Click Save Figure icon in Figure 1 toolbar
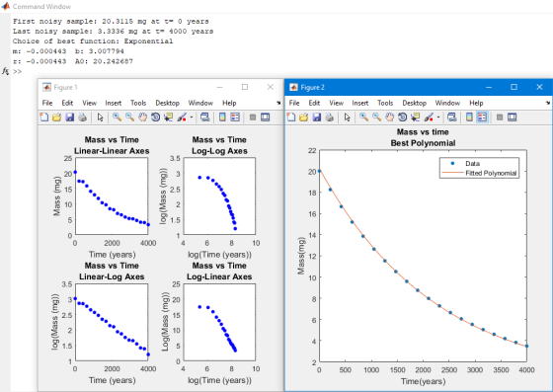This screenshot has height=392, width=553. click(x=70, y=118)
